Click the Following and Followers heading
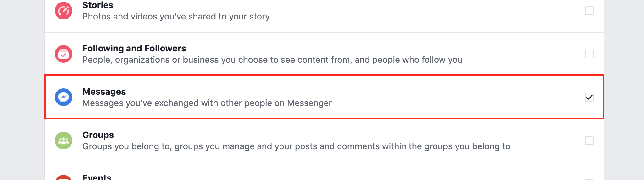644x180 pixels. [x=134, y=48]
